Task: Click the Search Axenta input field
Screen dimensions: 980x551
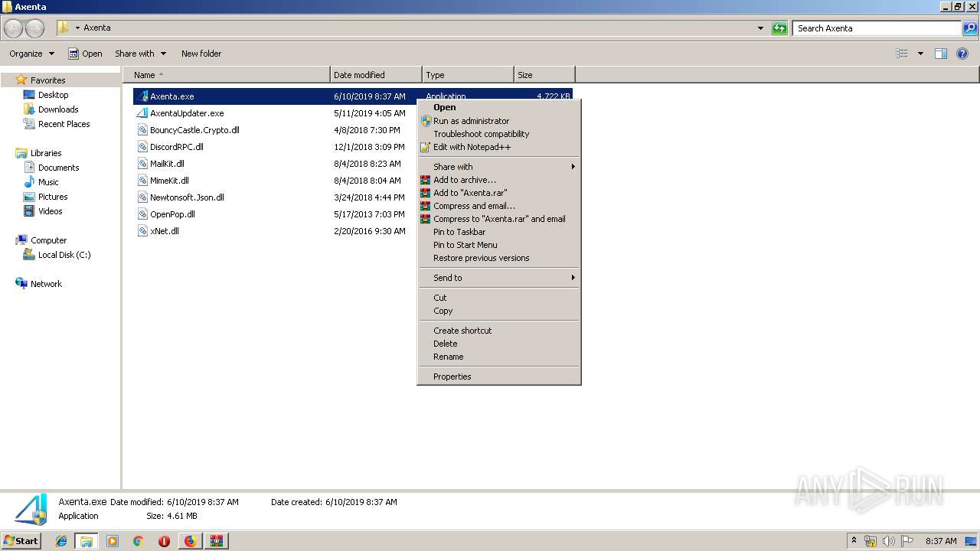Action: pyautogui.click(x=877, y=28)
